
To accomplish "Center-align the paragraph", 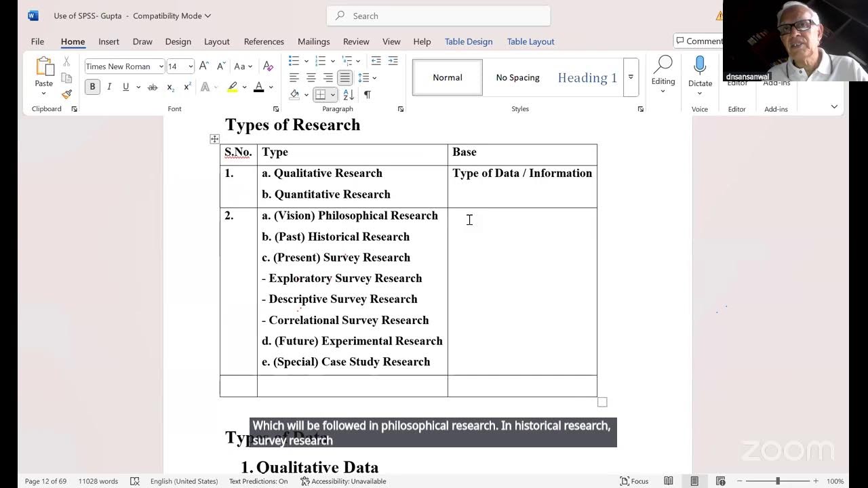I will [x=311, y=77].
